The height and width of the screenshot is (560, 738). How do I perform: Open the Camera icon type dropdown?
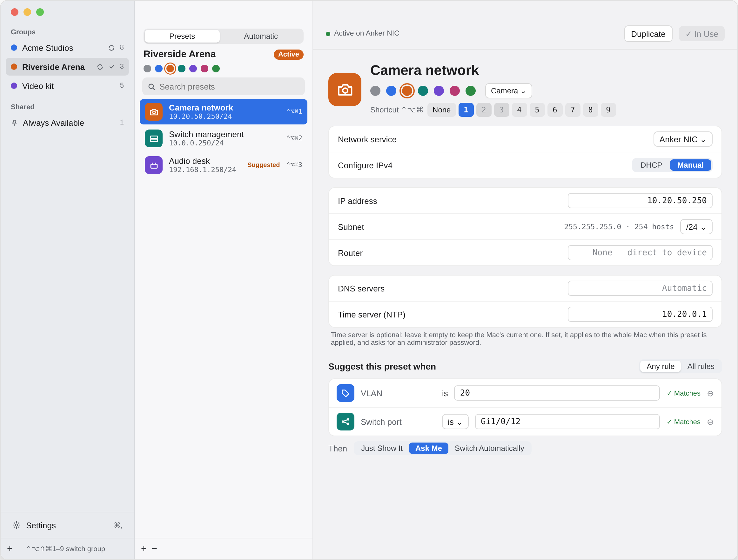[x=508, y=91]
